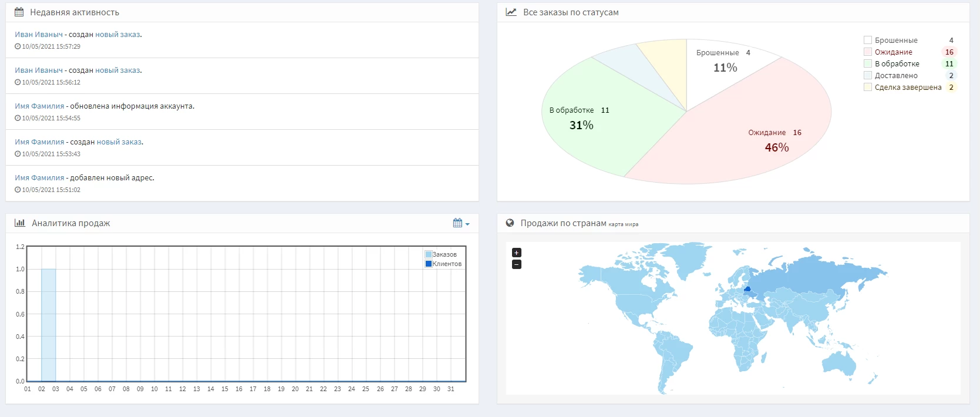Click the orders bar at day 02

pyautogui.click(x=48, y=325)
